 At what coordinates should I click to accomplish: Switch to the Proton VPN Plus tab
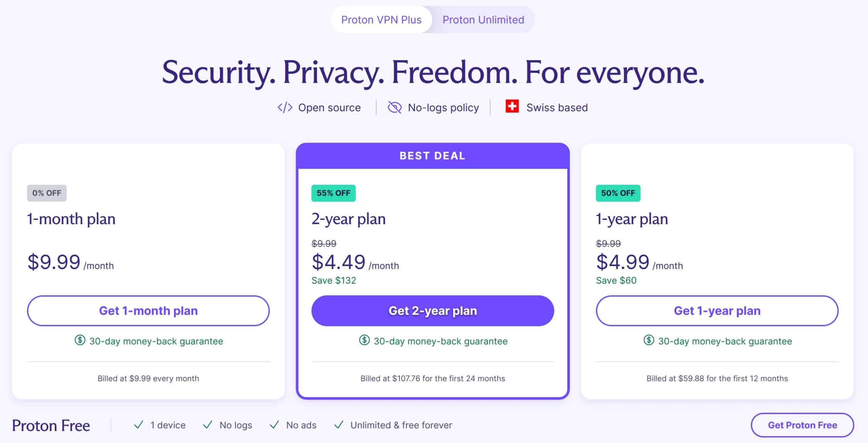(x=381, y=20)
